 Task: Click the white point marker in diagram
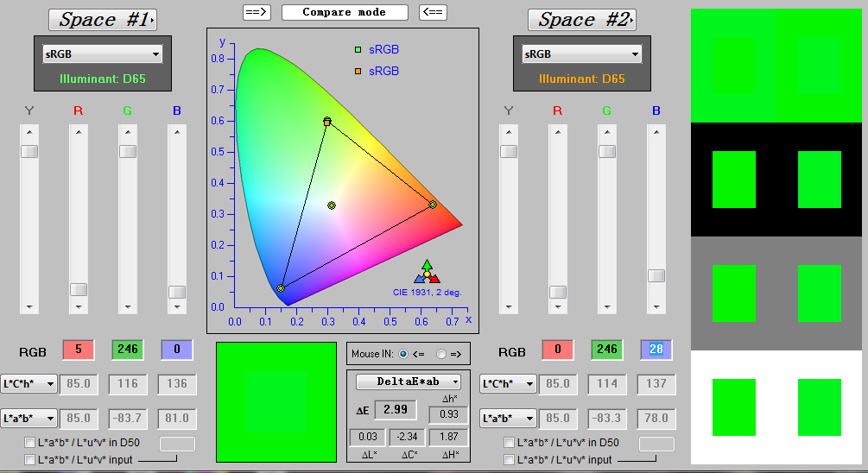tap(332, 205)
